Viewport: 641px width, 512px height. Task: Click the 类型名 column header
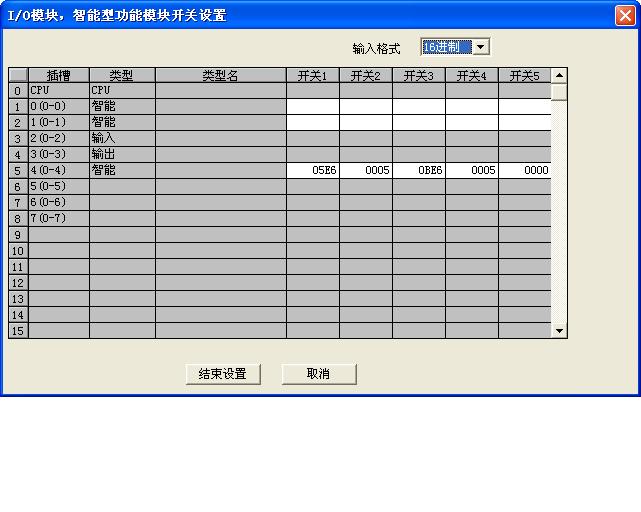pyautogui.click(x=221, y=76)
